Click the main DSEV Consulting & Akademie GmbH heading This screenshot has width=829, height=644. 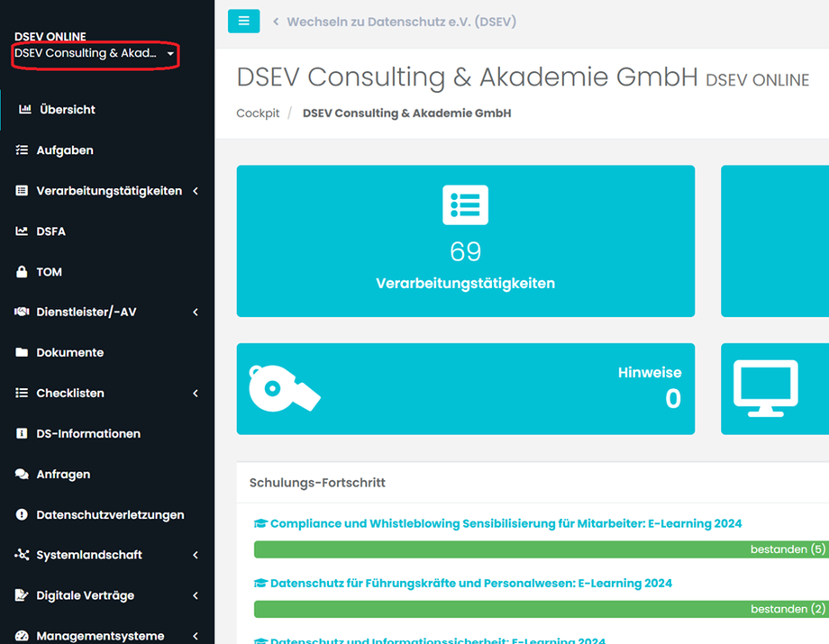tap(468, 77)
